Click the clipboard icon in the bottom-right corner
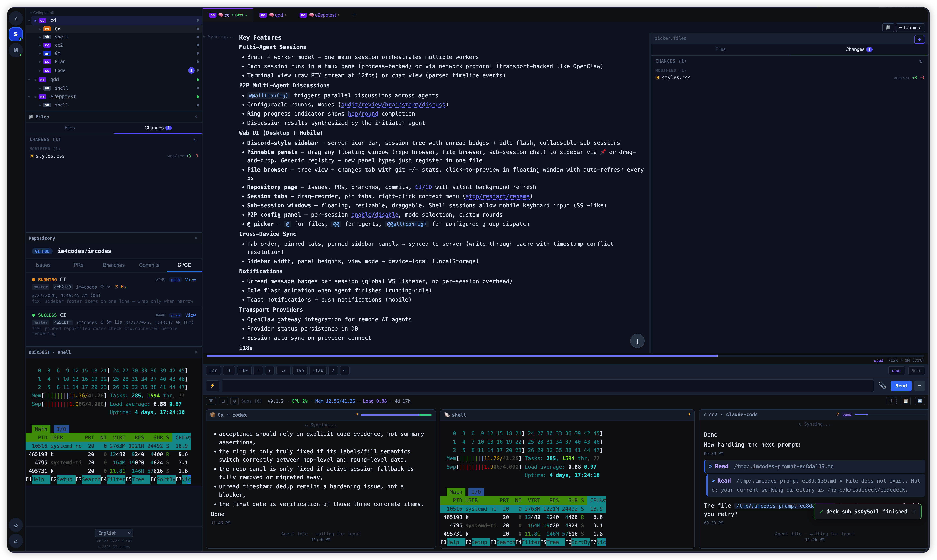The width and height of the screenshot is (937, 560). click(906, 401)
